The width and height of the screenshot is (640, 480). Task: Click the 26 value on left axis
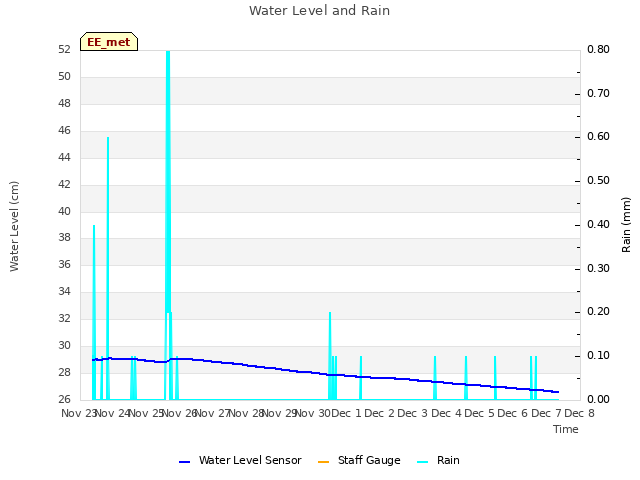[x=64, y=399]
